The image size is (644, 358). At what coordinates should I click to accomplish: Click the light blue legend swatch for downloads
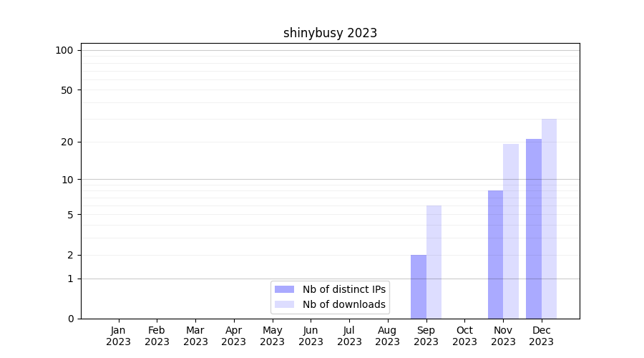pyautogui.click(x=284, y=304)
